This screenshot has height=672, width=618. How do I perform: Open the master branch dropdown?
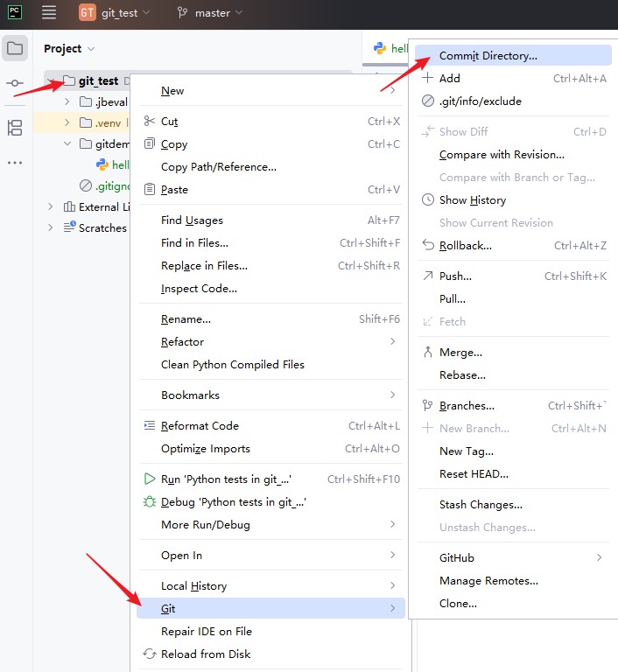[x=210, y=13]
